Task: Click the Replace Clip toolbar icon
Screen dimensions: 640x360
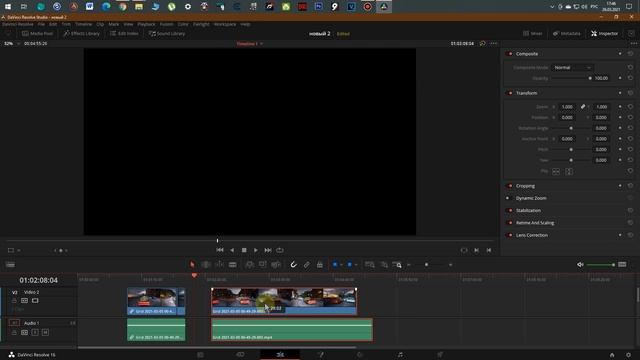Action: pyautogui.click(x=276, y=265)
